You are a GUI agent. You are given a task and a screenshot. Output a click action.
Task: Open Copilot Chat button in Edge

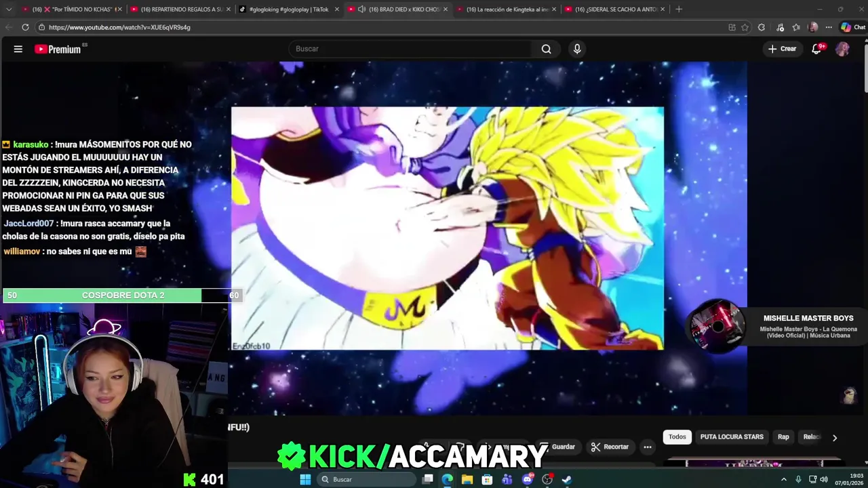852,27
